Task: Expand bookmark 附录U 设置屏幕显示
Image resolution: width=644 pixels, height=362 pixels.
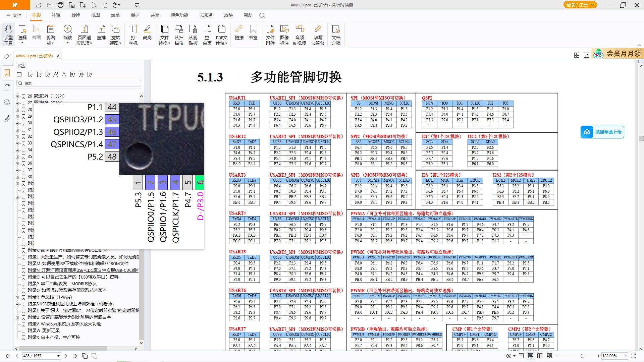Action: (17, 318)
